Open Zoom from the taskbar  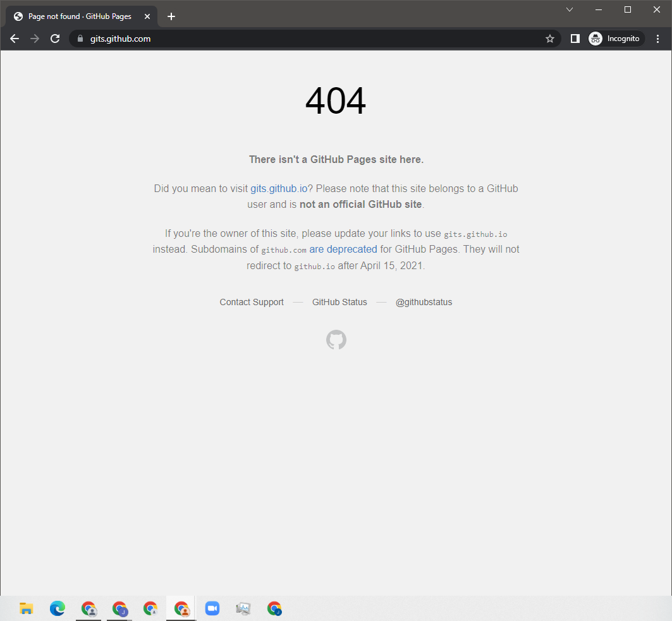tap(212, 608)
